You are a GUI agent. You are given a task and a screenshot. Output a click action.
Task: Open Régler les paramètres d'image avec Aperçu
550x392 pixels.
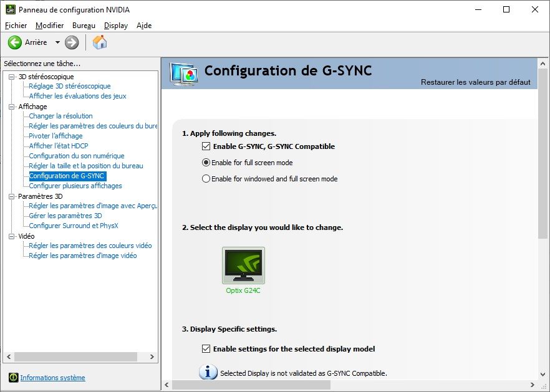pyautogui.click(x=93, y=206)
